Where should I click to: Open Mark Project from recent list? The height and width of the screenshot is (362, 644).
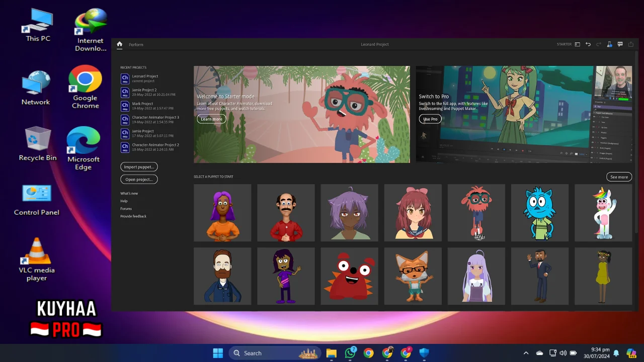pyautogui.click(x=147, y=106)
